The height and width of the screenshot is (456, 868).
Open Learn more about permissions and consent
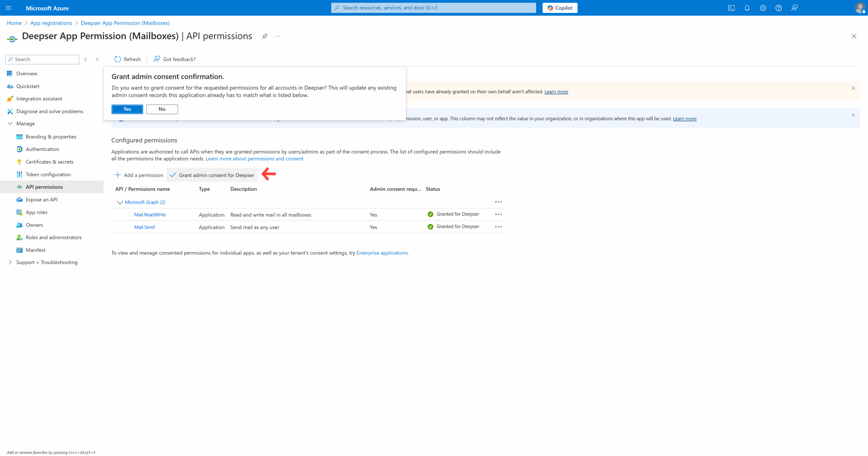(x=255, y=159)
